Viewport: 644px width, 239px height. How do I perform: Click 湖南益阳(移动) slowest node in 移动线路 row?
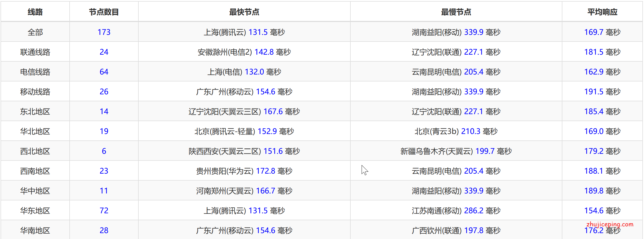456,92
